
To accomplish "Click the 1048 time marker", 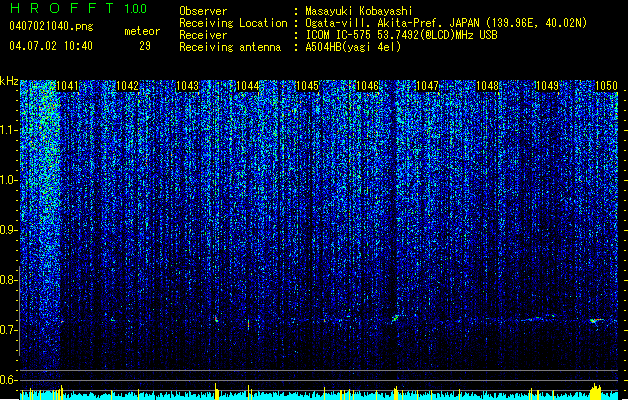I will click(x=487, y=86).
